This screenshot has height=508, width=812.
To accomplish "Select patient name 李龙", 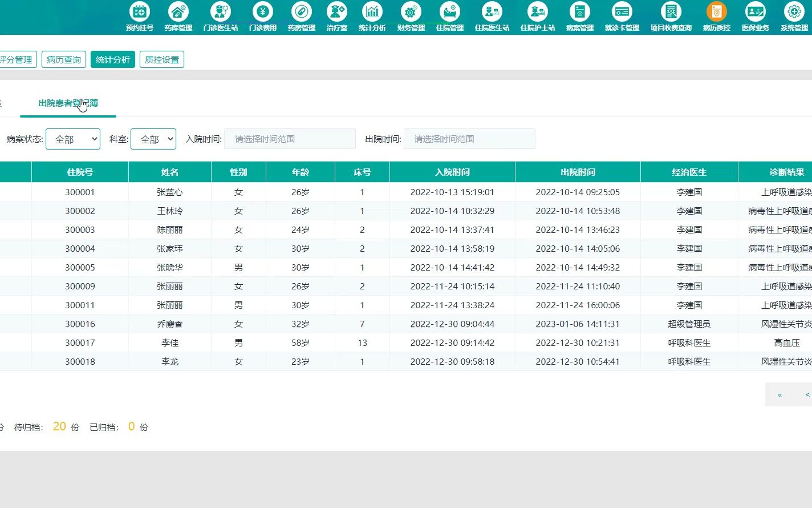I will [x=170, y=362].
